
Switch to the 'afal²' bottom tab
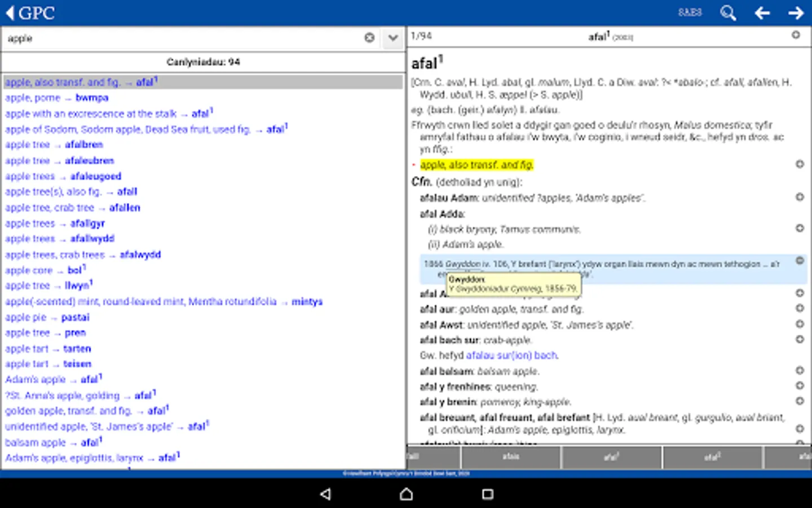(x=712, y=457)
